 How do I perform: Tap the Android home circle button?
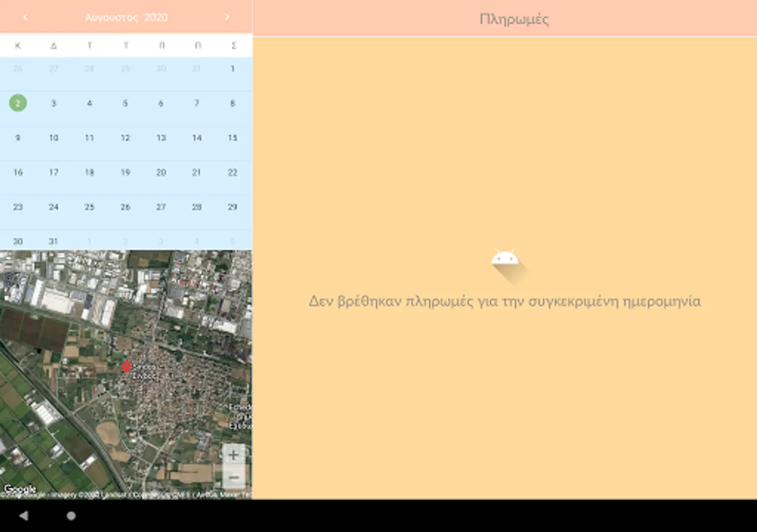point(71,516)
